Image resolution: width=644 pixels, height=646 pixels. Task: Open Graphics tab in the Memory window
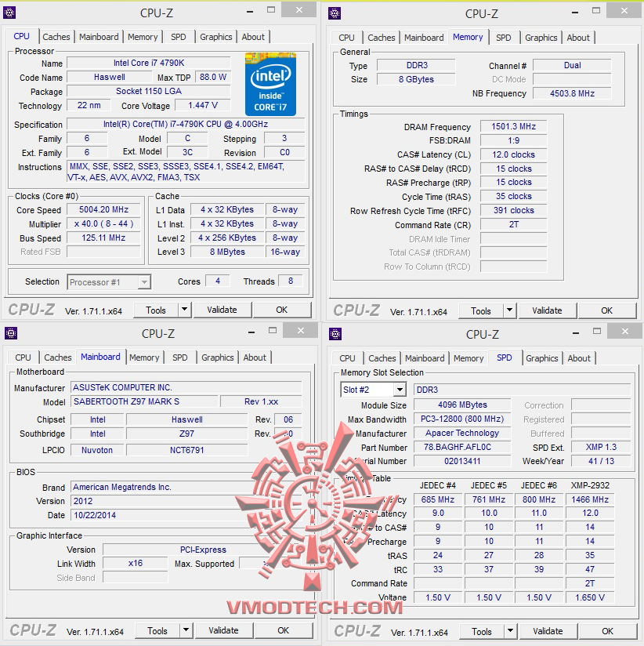coord(541,38)
